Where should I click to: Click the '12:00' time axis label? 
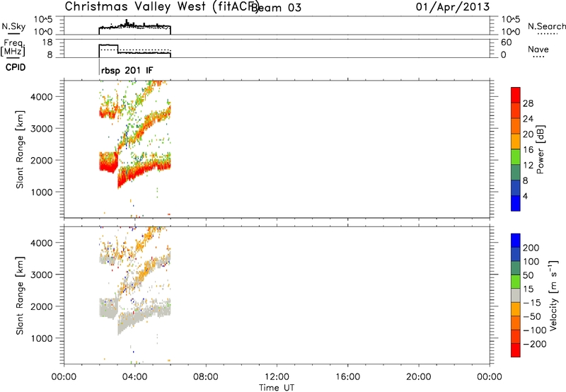(x=277, y=377)
